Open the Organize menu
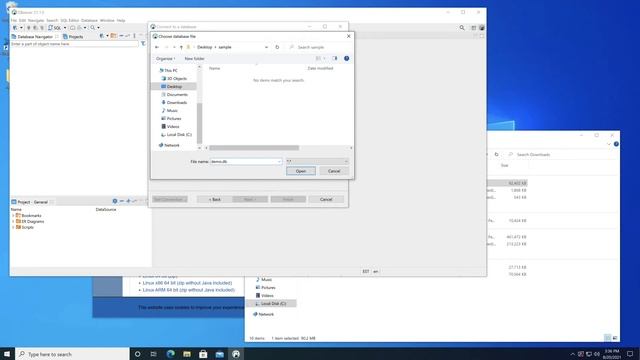The image size is (640, 360). [165, 59]
